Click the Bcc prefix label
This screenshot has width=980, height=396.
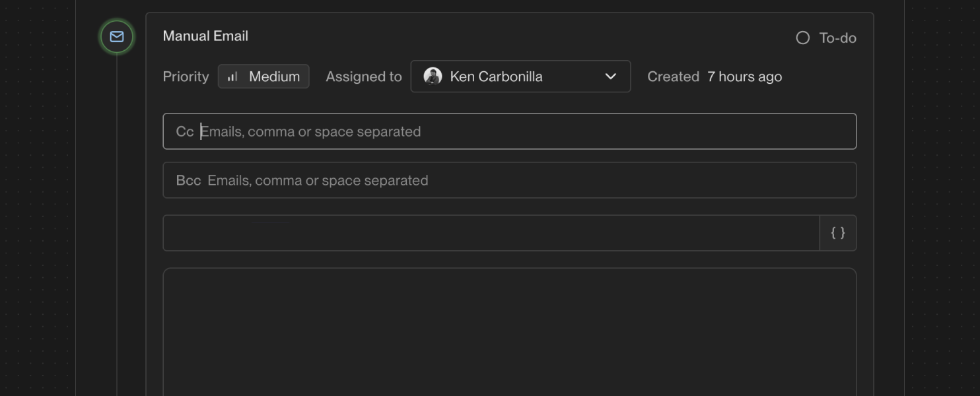[188, 180]
